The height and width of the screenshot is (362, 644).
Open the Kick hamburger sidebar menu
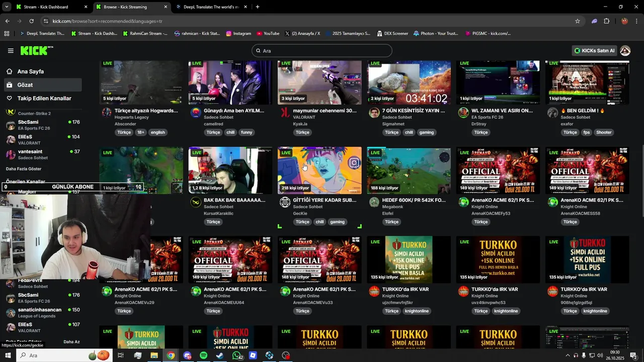click(x=11, y=51)
